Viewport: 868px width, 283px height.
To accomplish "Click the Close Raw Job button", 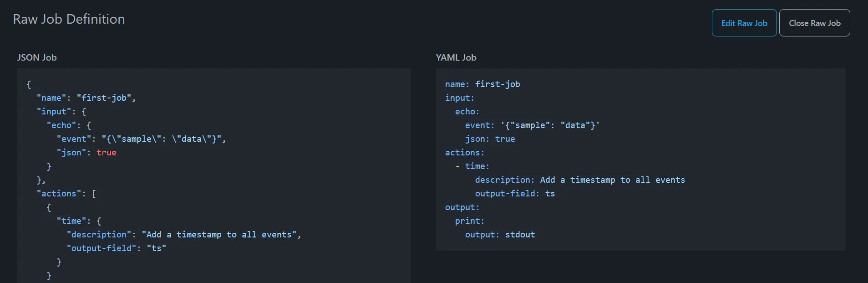I will (814, 22).
